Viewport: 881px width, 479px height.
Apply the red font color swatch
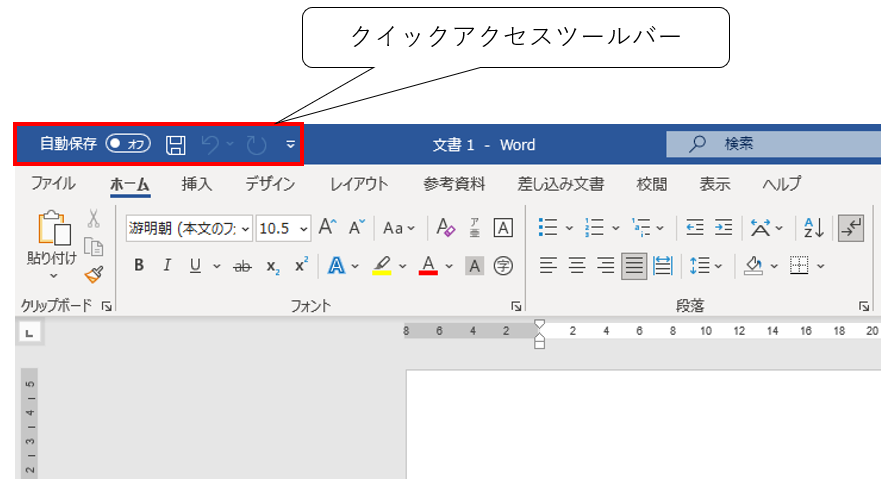click(428, 265)
